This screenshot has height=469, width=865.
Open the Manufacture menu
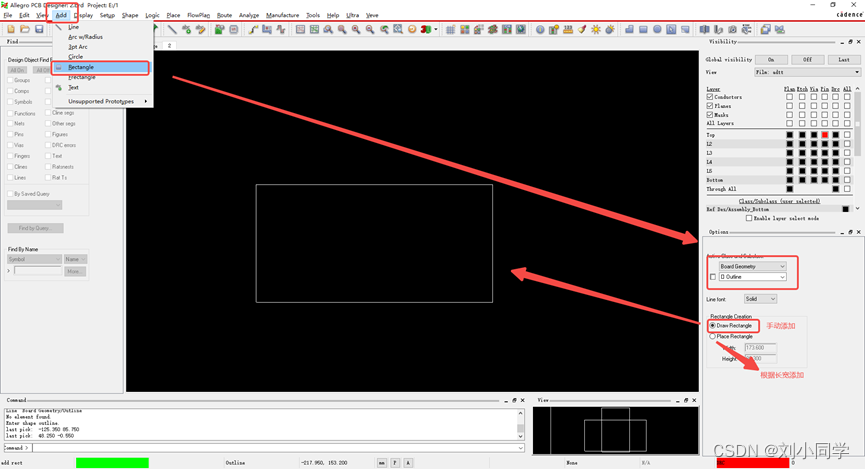282,15
